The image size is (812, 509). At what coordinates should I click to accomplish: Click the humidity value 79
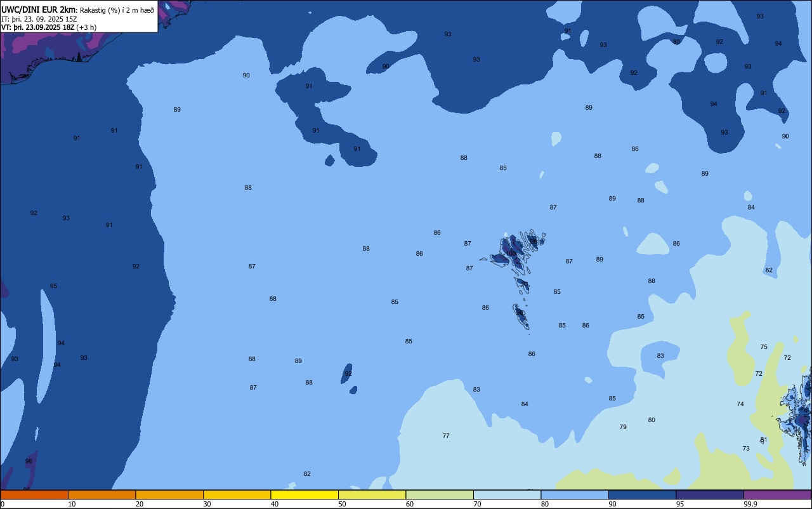pyautogui.click(x=623, y=426)
